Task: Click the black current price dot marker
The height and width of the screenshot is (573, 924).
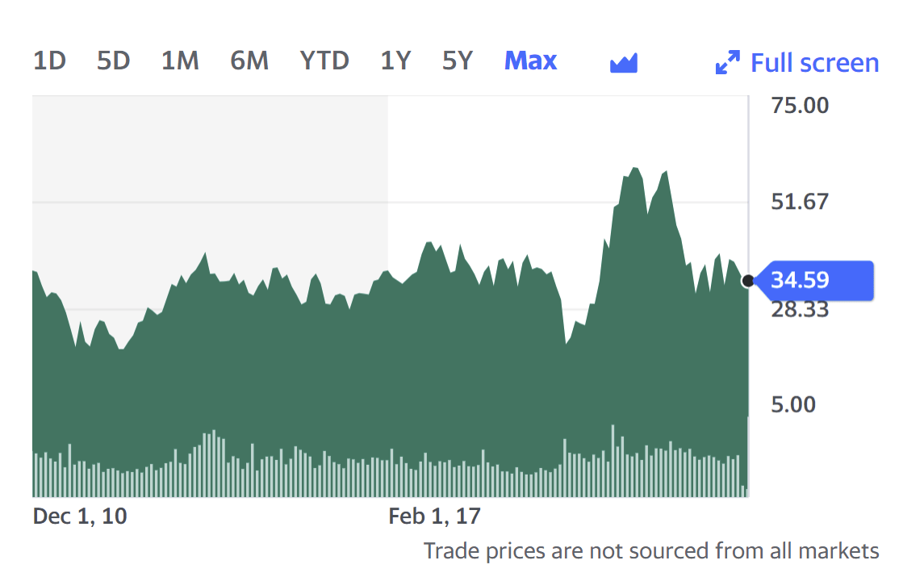Action: (x=748, y=281)
